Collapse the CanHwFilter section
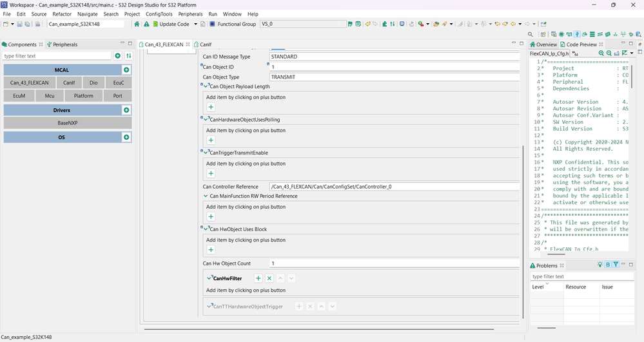 pos(209,278)
